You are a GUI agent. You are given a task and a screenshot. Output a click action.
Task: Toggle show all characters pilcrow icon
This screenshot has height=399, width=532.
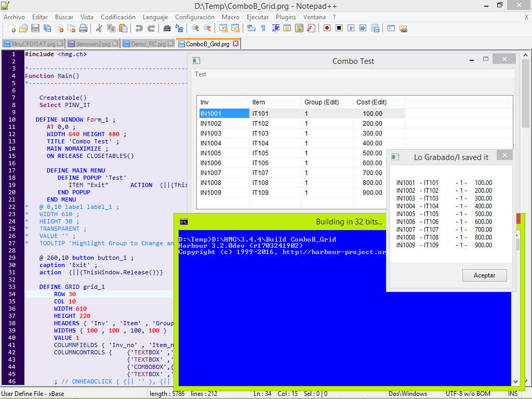coord(263,28)
